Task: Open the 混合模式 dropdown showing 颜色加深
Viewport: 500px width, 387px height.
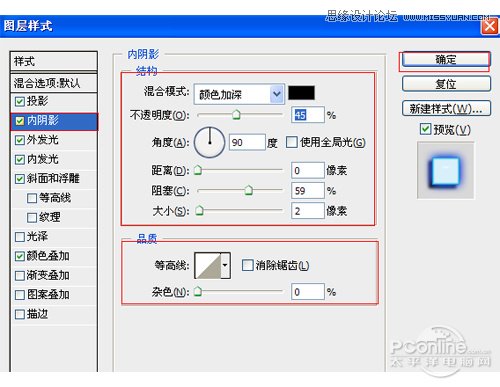Action: coord(239,94)
